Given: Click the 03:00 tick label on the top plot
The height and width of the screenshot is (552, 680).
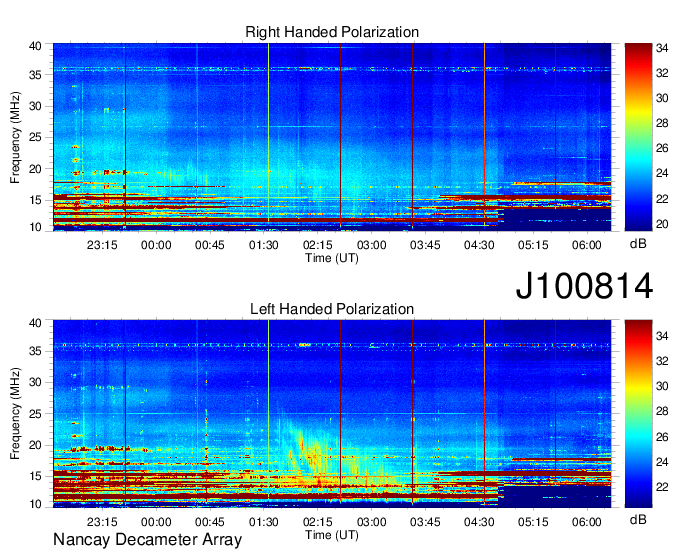Looking at the screenshot, I should [x=372, y=245].
